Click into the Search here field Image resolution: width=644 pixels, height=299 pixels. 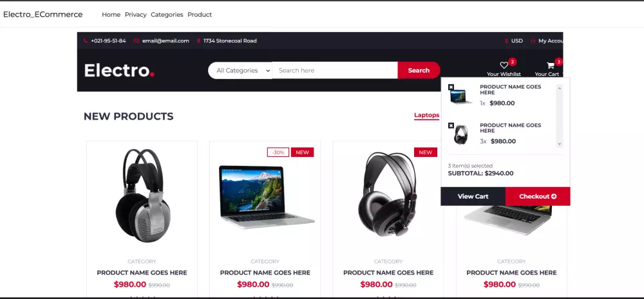pos(335,70)
